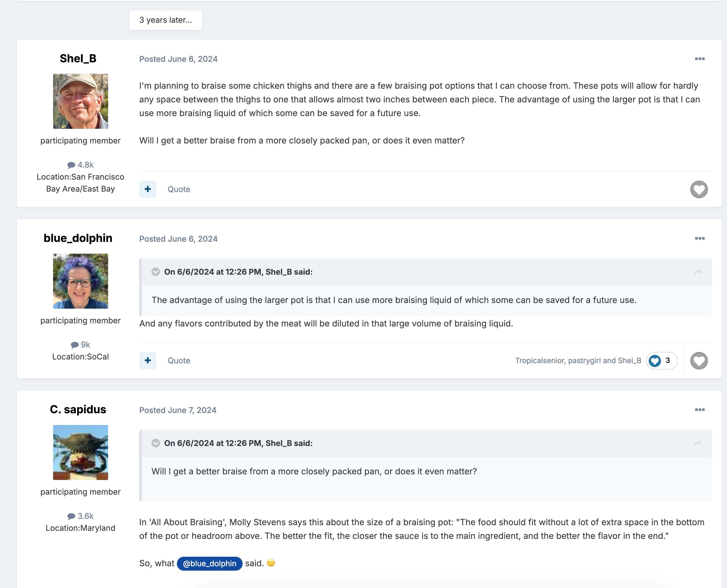Open options menu on C. sapidus's post
The image size is (727, 588).
pyautogui.click(x=700, y=410)
